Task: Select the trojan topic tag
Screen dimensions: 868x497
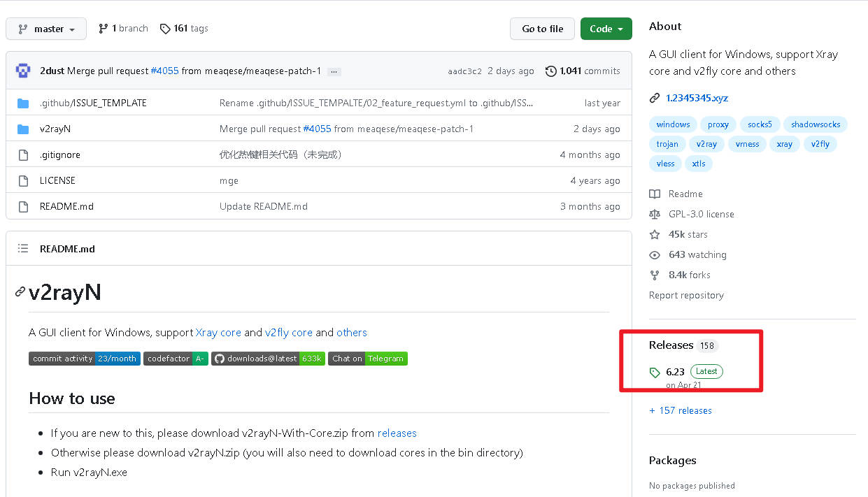Action: pyautogui.click(x=667, y=144)
